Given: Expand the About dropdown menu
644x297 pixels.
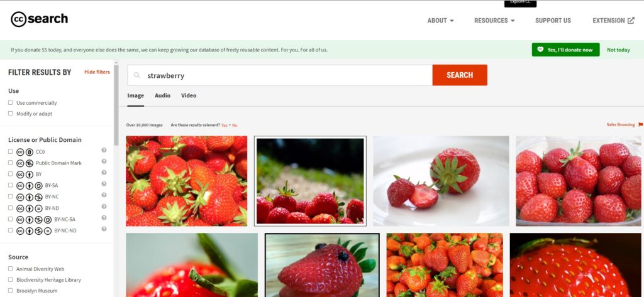Looking at the screenshot, I should (x=440, y=21).
